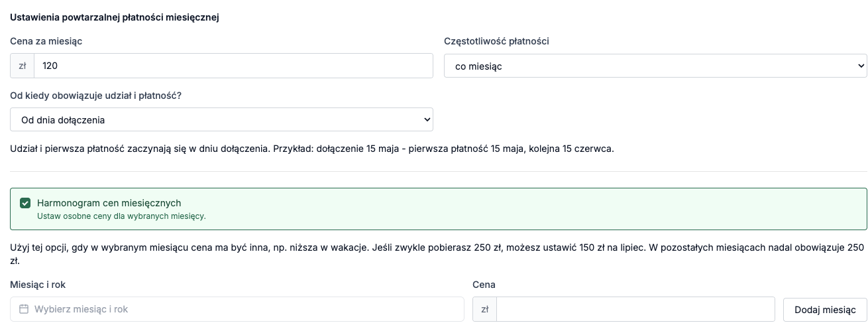868x335 pixels.
Task: Focus the Cena za miesiąc field with 120
Action: click(233, 66)
